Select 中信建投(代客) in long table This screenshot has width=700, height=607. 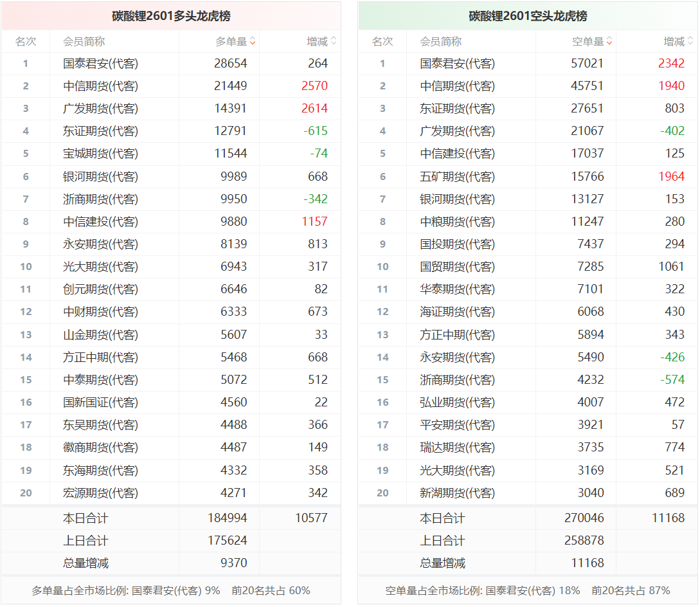point(100,222)
